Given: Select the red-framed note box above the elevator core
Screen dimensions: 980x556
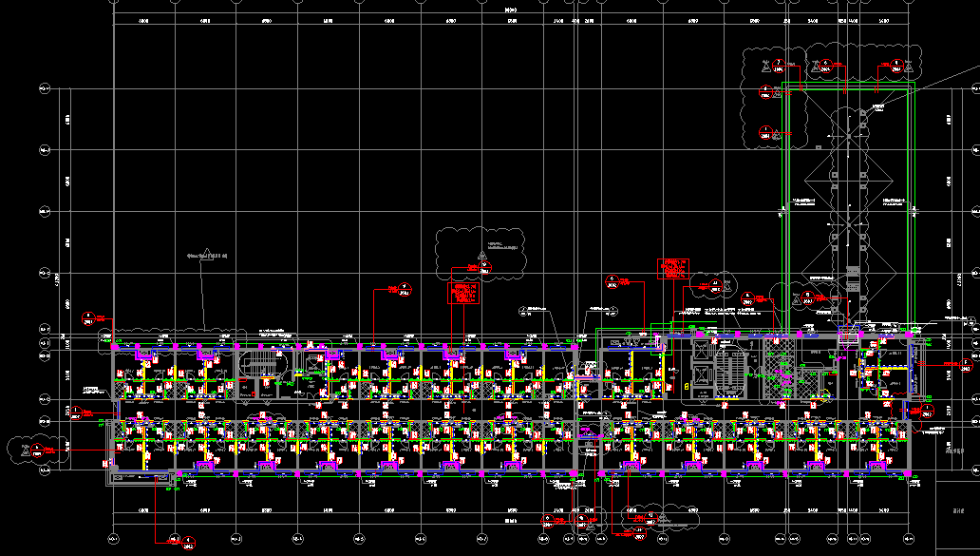Looking at the screenshot, I should click(x=672, y=268).
